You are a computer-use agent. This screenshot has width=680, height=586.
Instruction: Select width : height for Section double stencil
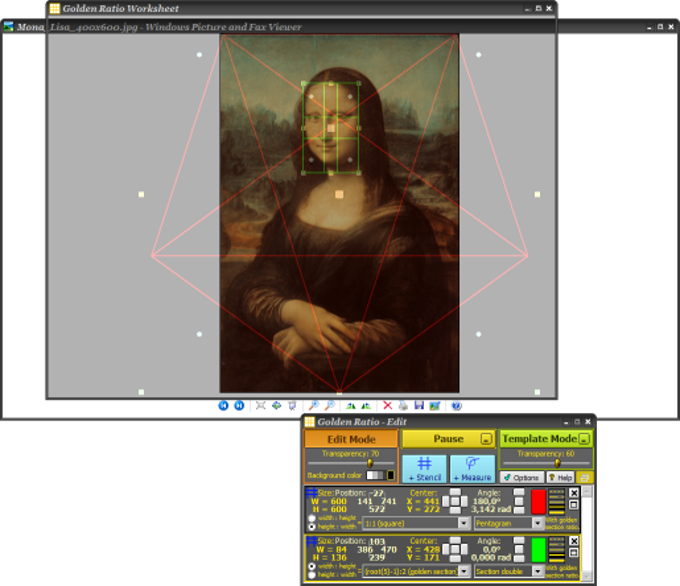(x=312, y=566)
